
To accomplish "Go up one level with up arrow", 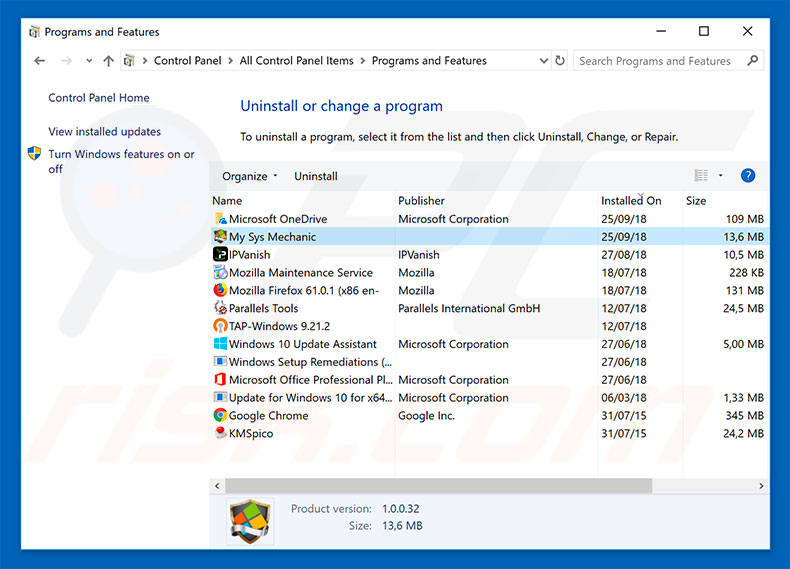I will click(108, 61).
